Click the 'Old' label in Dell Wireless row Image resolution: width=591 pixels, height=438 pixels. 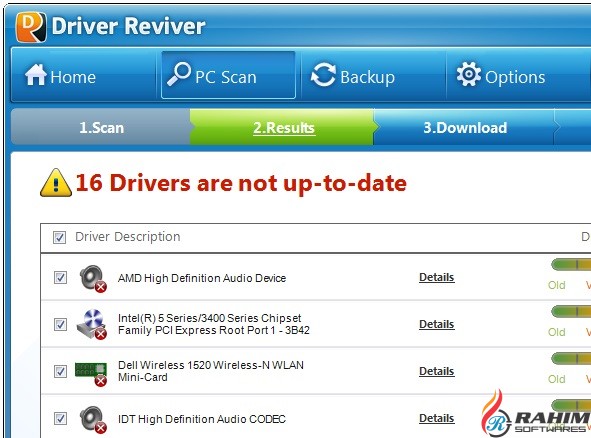[557, 379]
